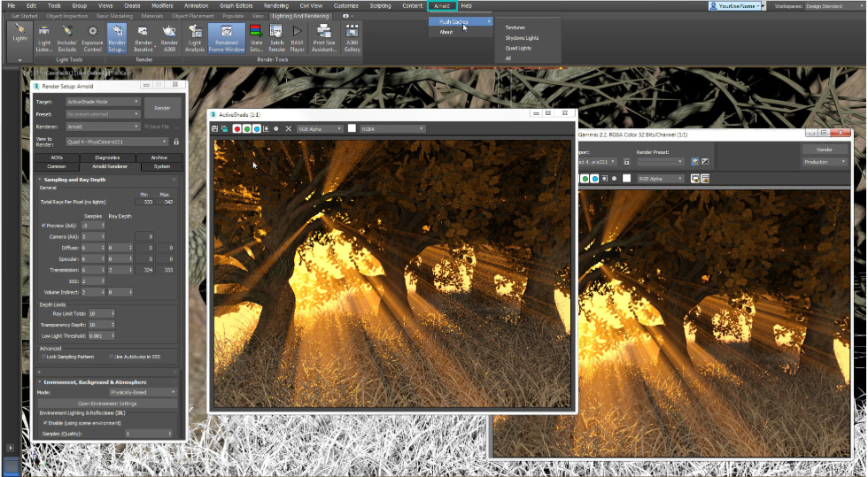
Task: Open the RGBA layer dropdown in ActiveShade
Action: [392, 128]
